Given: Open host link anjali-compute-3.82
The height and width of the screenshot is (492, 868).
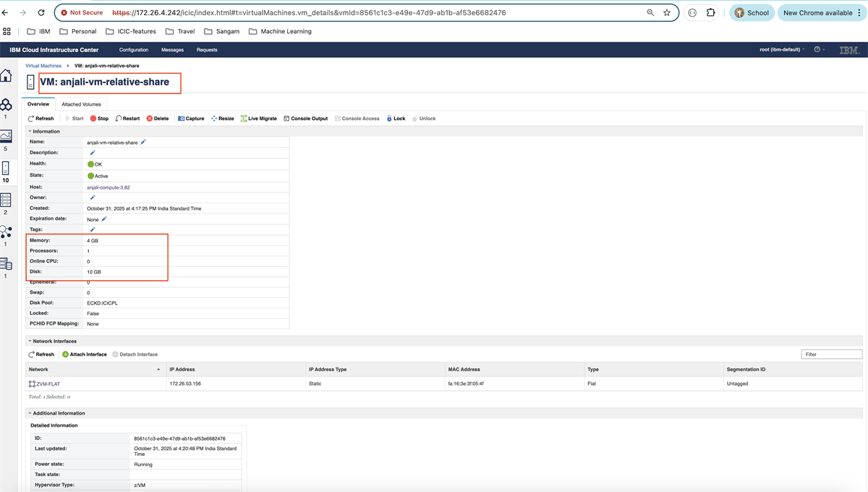Looking at the screenshot, I should (109, 187).
